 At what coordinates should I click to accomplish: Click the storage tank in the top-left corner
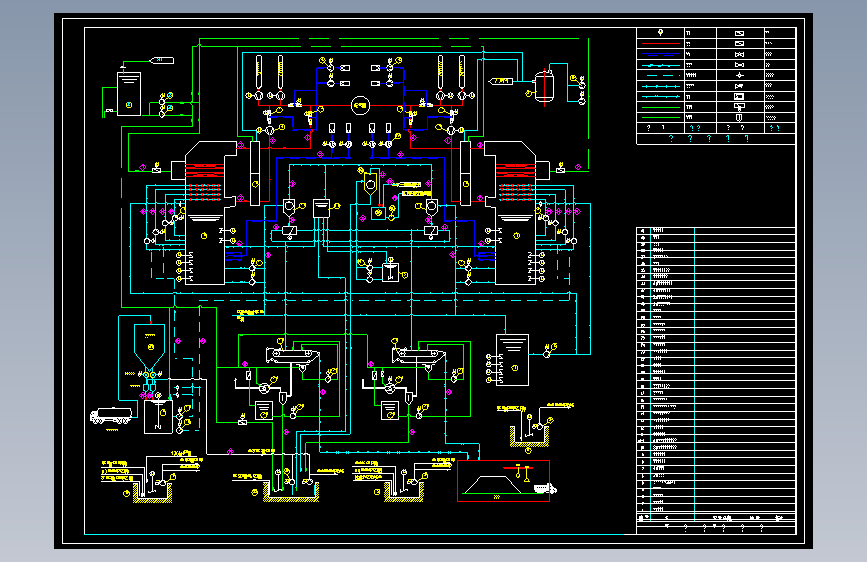click(129, 93)
